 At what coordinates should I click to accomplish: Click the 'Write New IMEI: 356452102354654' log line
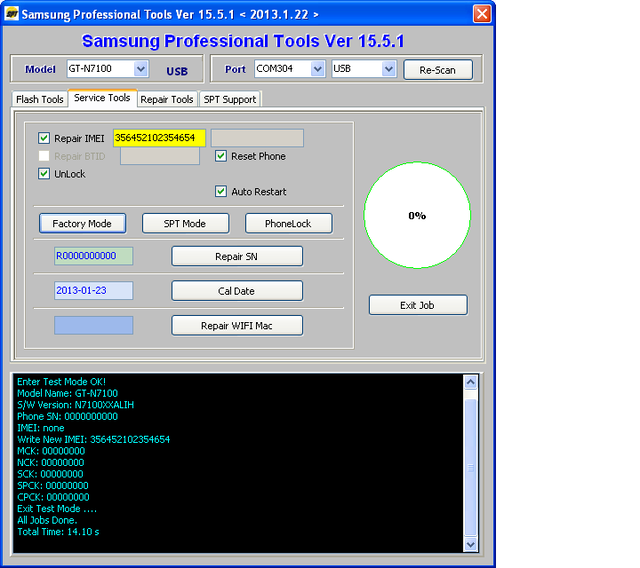(x=93, y=439)
